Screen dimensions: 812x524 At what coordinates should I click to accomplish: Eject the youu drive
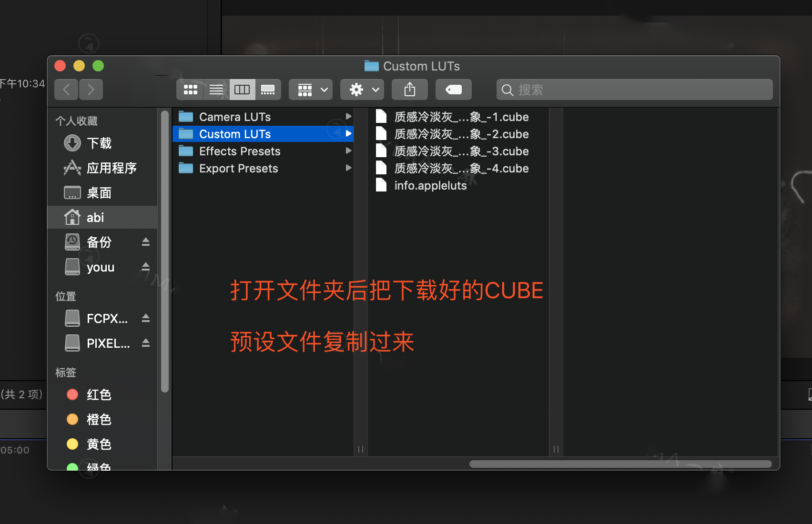click(146, 267)
